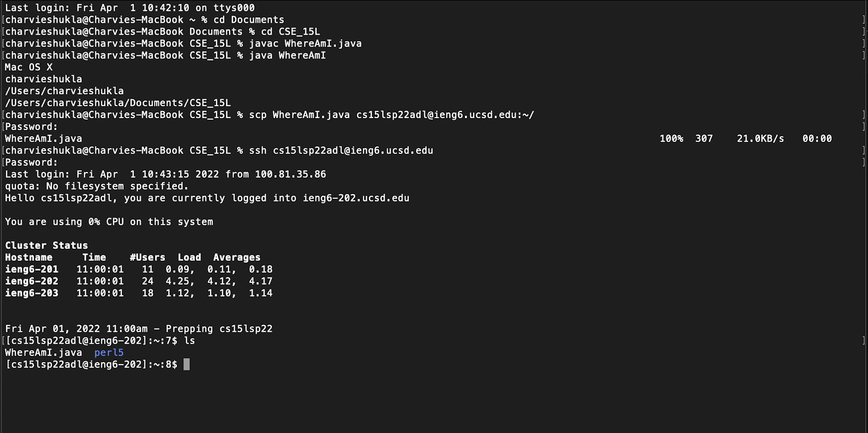Image resolution: width=868 pixels, height=433 pixels.
Task: Click the 21.0KB/s transfer speed
Action: (760, 139)
